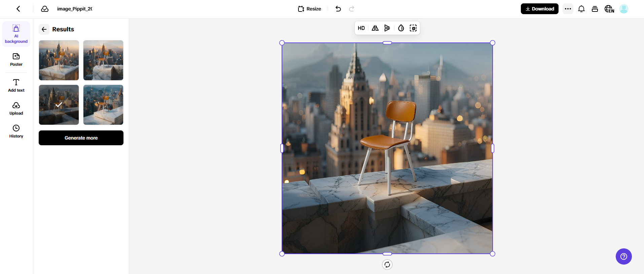Open the more options ellipsis menu
This screenshot has width=644, height=274.
pyautogui.click(x=568, y=9)
